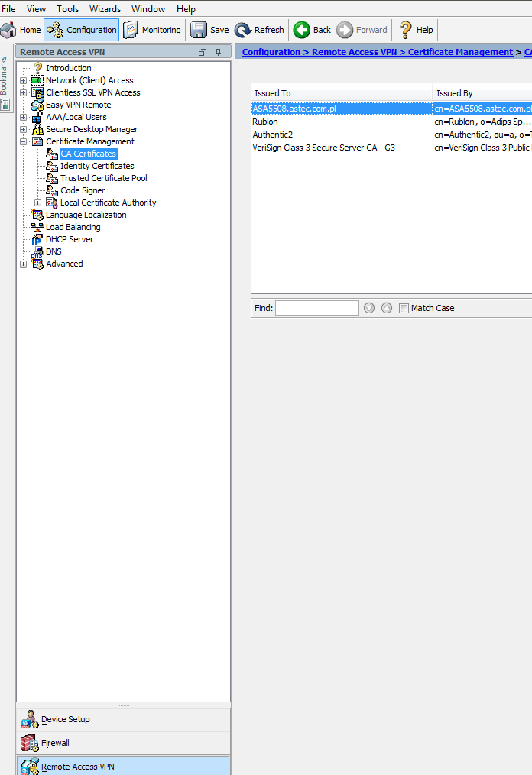The height and width of the screenshot is (775, 532).
Task: Click the find previous arrow icon
Action: (387, 308)
